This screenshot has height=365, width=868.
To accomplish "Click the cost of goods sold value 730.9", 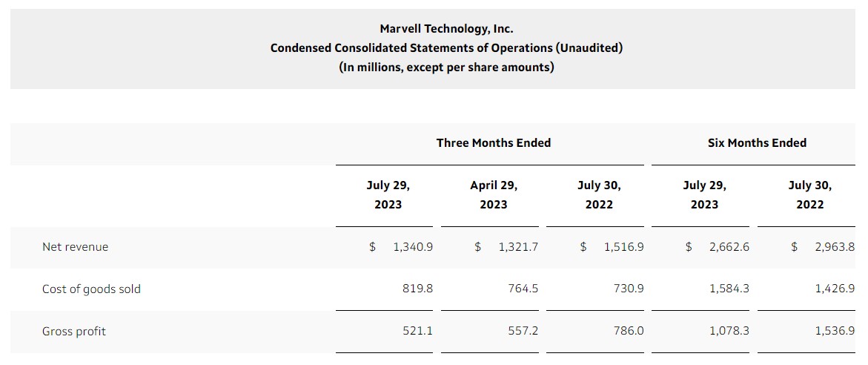I will click(629, 289).
